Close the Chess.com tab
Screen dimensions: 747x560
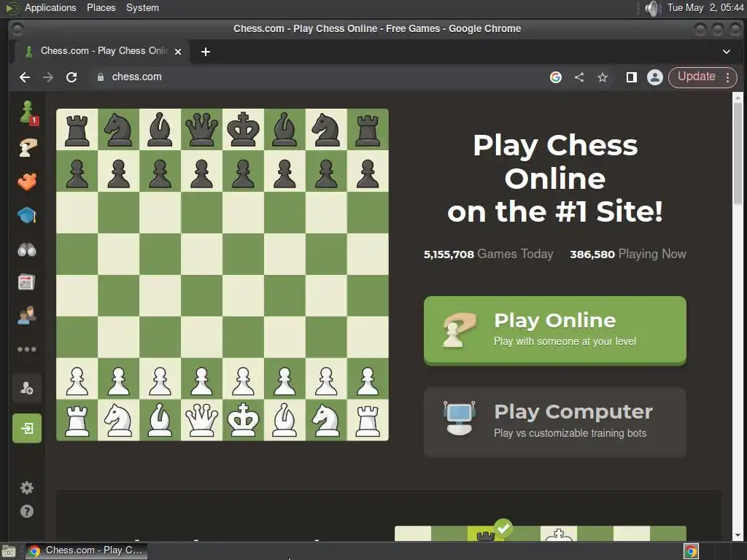[178, 52]
